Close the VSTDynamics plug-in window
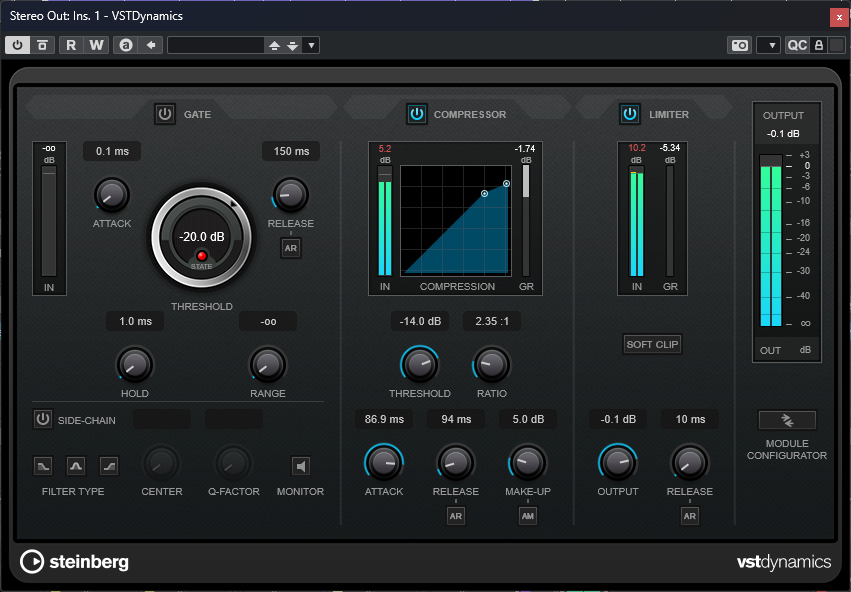The image size is (851, 592). pyautogui.click(x=839, y=17)
